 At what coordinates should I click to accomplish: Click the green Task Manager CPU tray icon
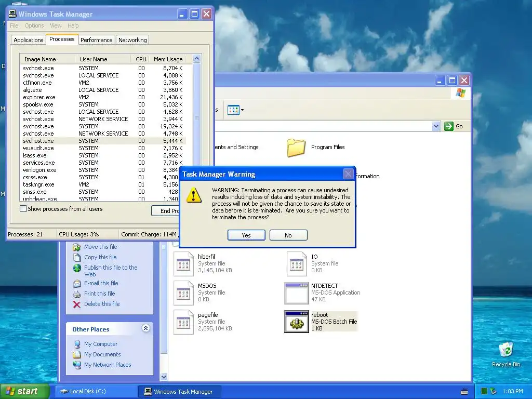pos(484,392)
